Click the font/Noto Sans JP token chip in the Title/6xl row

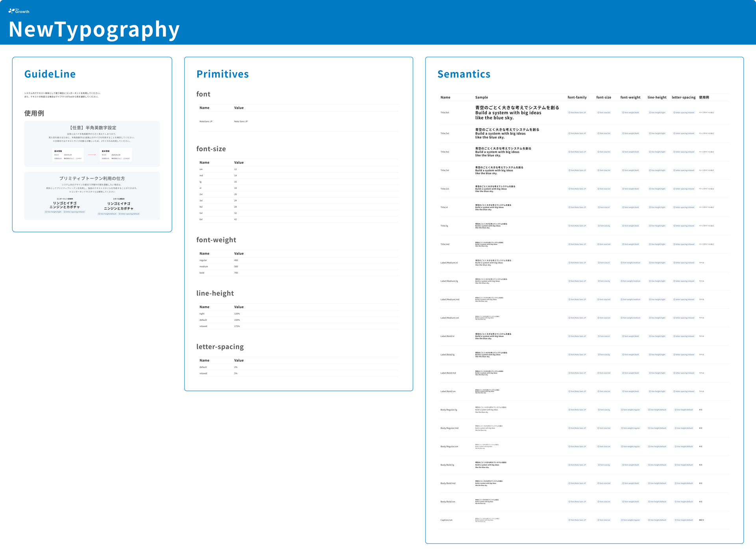(577, 113)
